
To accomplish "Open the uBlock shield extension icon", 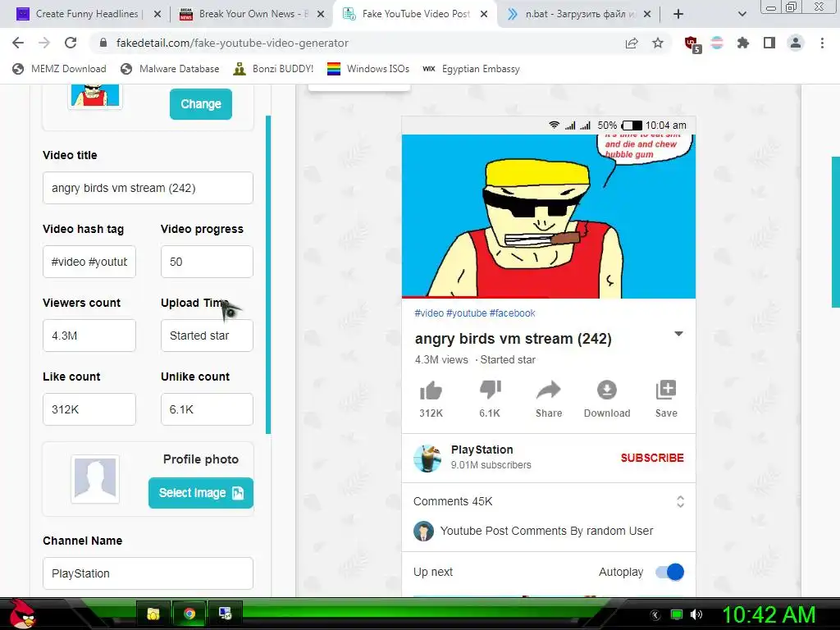I will pos(692,44).
